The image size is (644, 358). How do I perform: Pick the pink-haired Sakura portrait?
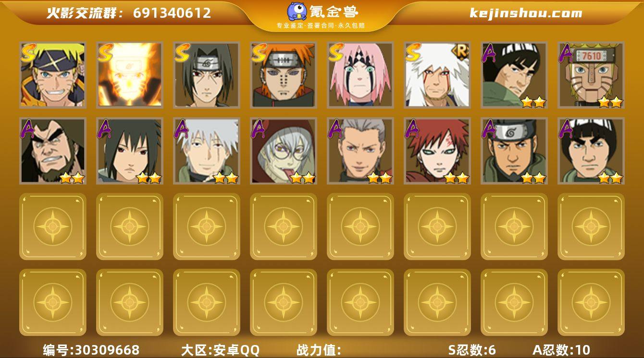(360, 74)
